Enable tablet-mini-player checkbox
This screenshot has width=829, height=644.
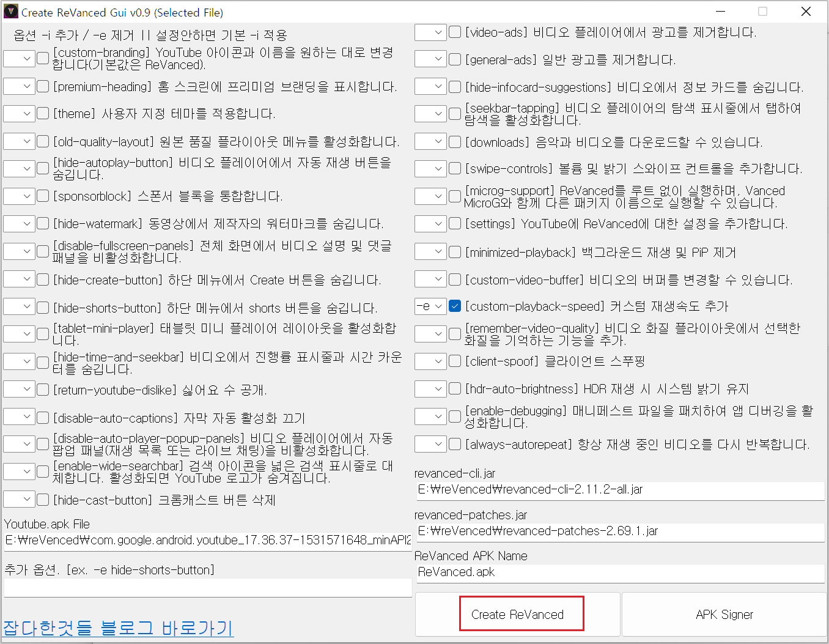coord(43,334)
